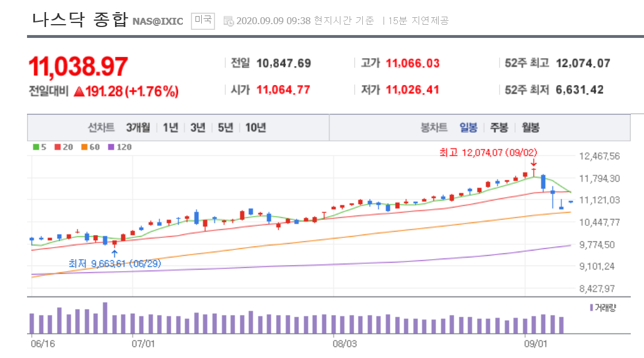The height and width of the screenshot is (358, 644).
Task: Click the 08/03 date axis label
Action: [344, 344]
